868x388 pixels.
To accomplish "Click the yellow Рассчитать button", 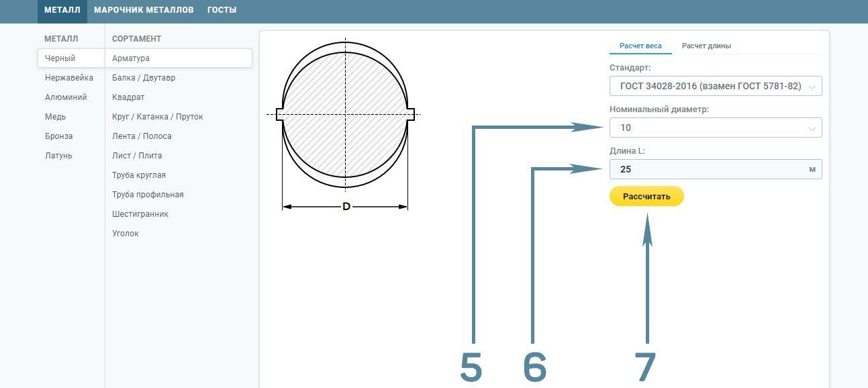I will click(646, 196).
